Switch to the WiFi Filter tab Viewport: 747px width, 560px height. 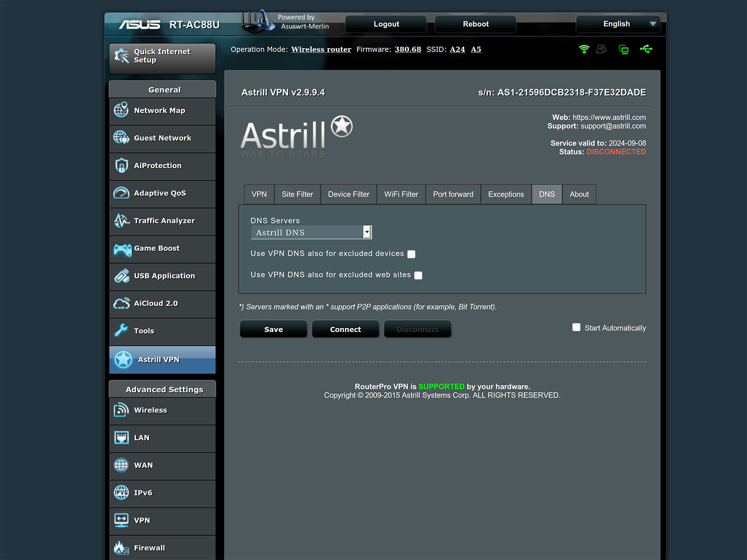coord(401,194)
